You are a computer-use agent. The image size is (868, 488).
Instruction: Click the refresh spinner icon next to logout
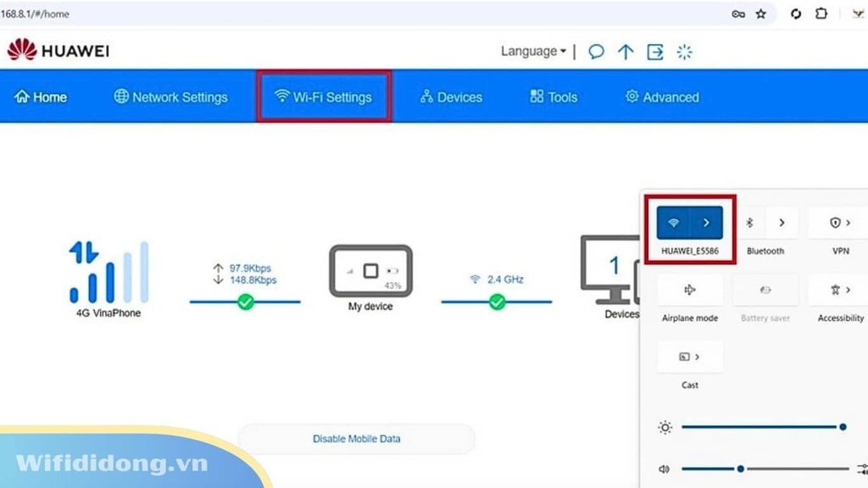[683, 52]
